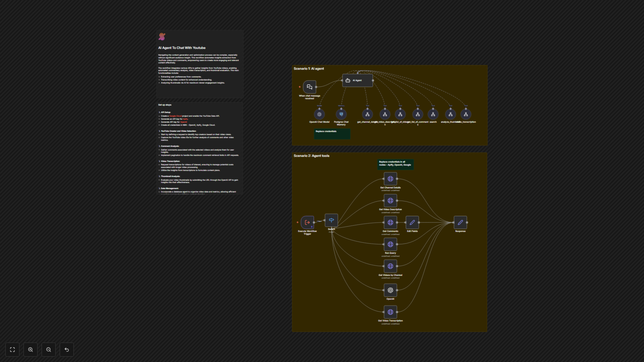Open the OpenAI Chat Model node

point(319,114)
